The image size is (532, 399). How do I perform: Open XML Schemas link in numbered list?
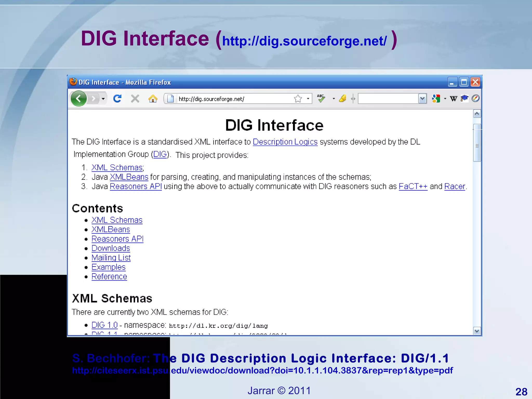117,168
